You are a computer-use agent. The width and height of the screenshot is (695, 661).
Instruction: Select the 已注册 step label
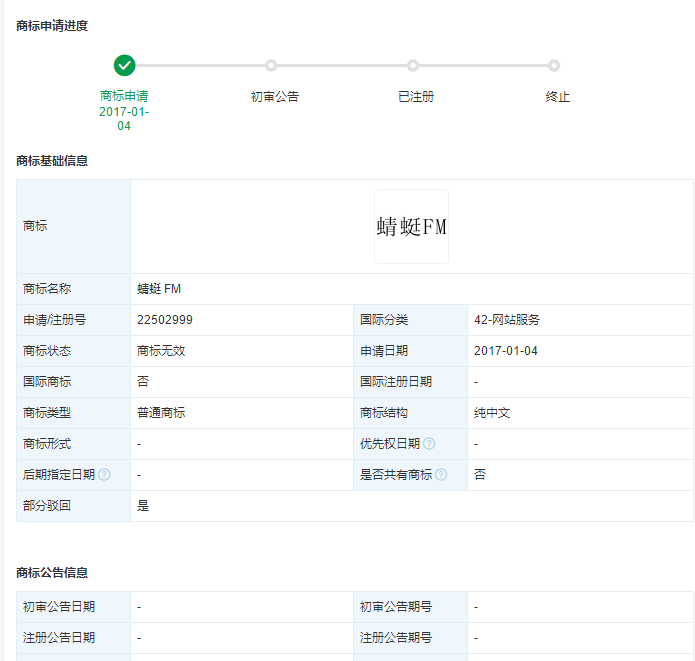pos(416,97)
